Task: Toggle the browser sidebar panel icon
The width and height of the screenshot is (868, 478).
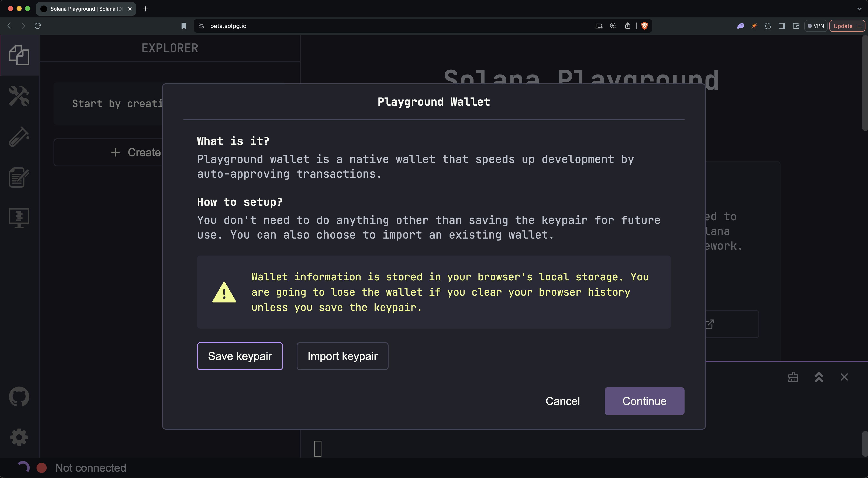Action: pyautogui.click(x=782, y=26)
